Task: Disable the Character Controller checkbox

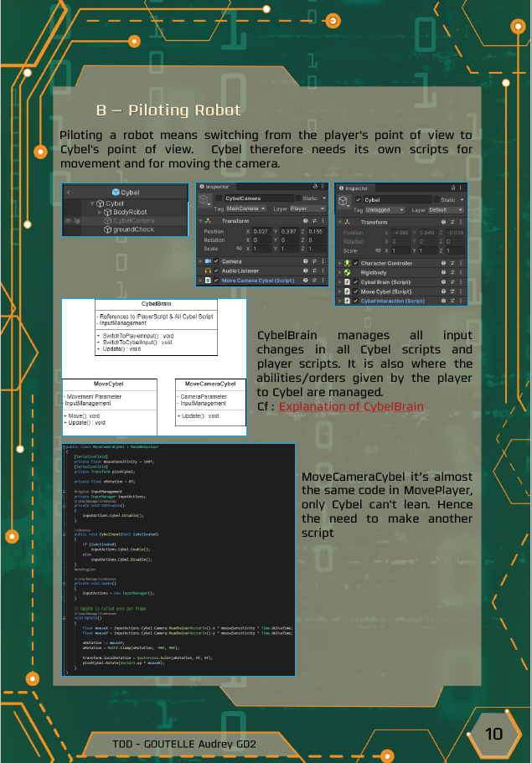Action: pyautogui.click(x=355, y=263)
